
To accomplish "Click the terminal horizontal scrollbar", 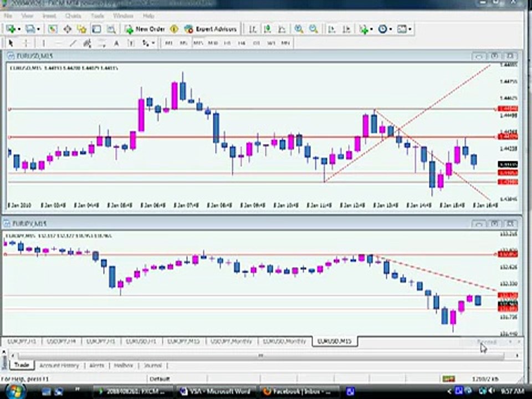I will click(261, 356).
